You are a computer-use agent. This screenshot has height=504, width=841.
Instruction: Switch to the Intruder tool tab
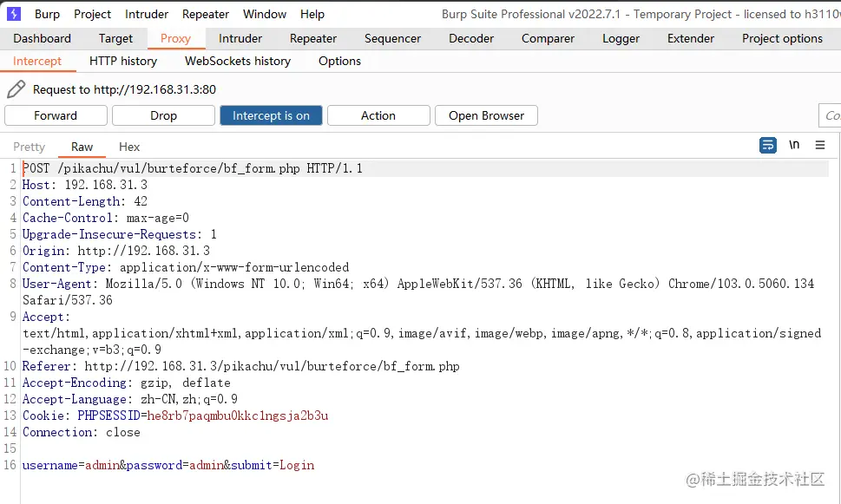240,39
